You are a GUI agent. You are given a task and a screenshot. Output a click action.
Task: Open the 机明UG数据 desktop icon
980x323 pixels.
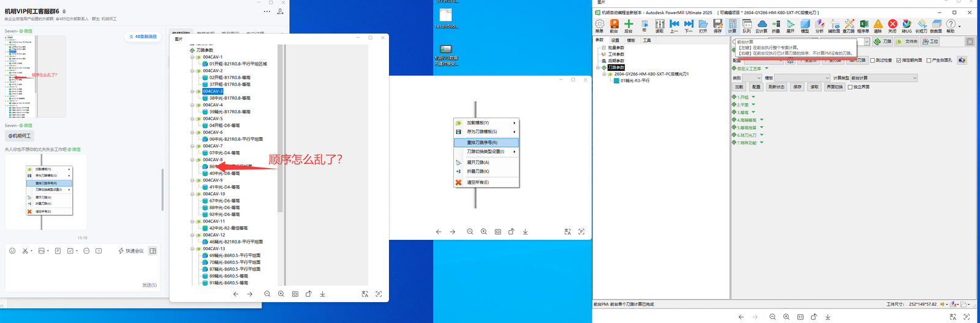(x=446, y=55)
